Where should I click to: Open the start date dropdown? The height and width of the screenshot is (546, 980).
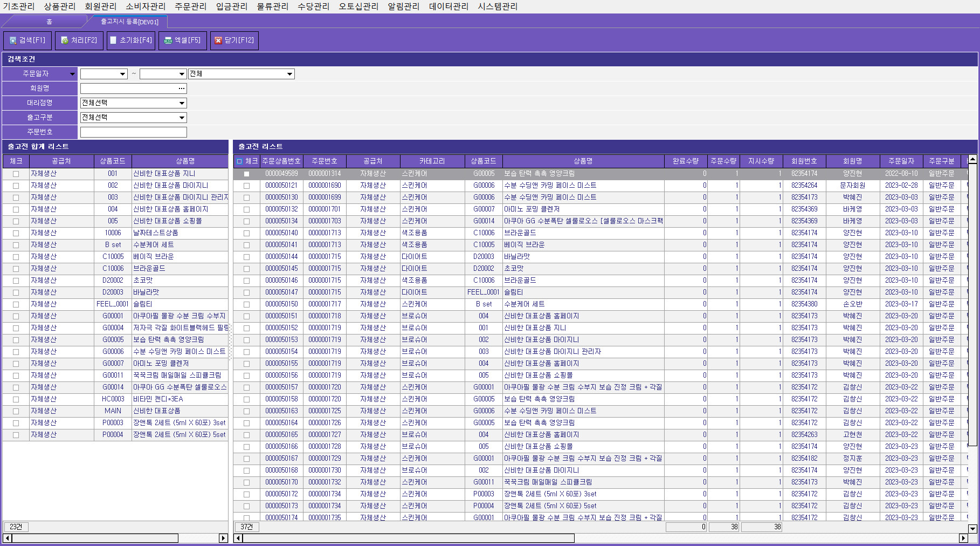(x=123, y=74)
